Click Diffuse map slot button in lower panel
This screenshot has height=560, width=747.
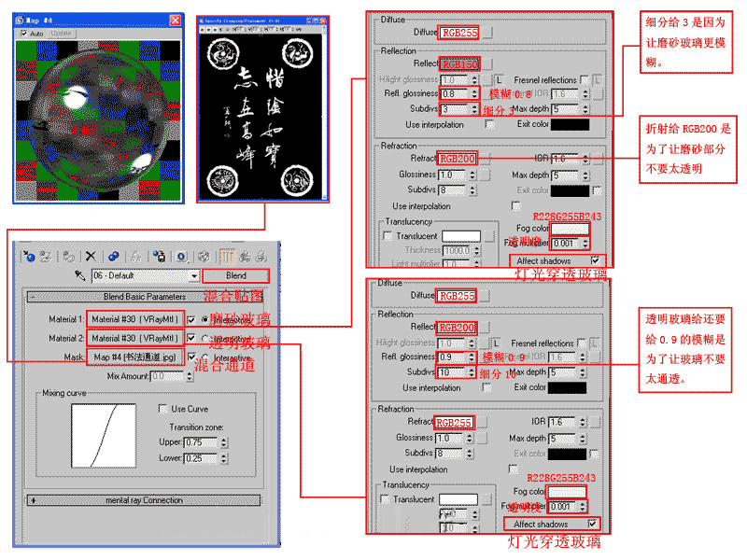(x=484, y=296)
